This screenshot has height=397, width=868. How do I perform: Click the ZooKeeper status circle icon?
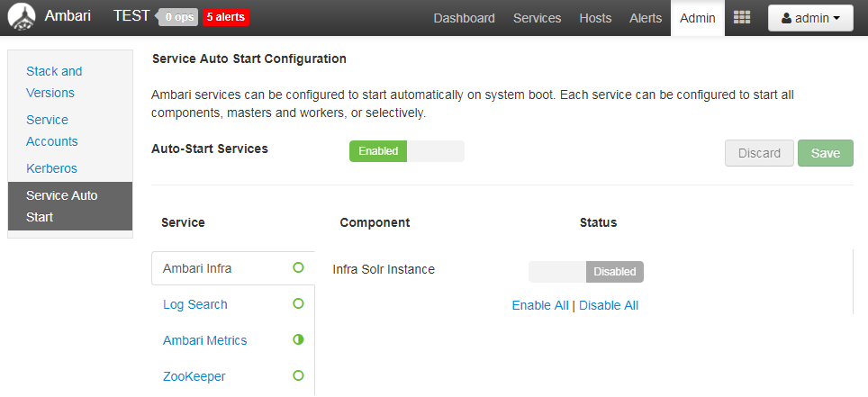tap(298, 375)
